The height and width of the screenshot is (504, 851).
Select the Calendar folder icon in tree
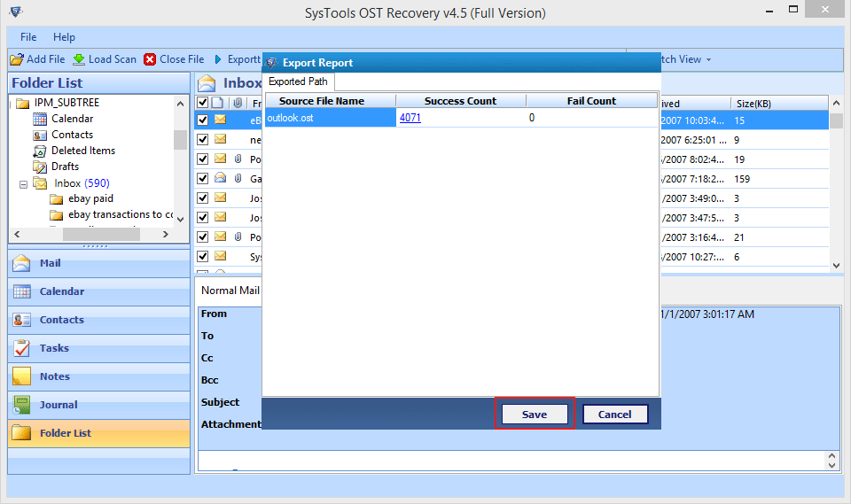click(x=40, y=119)
